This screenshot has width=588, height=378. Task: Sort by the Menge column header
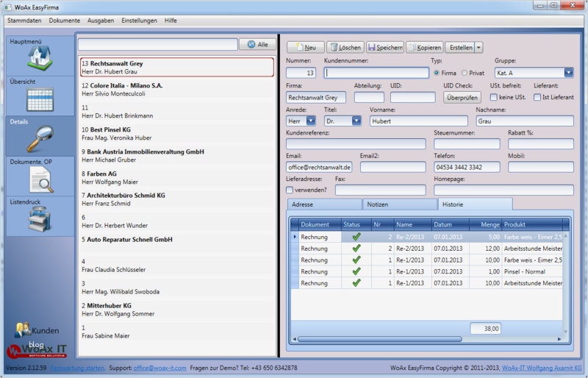click(486, 224)
